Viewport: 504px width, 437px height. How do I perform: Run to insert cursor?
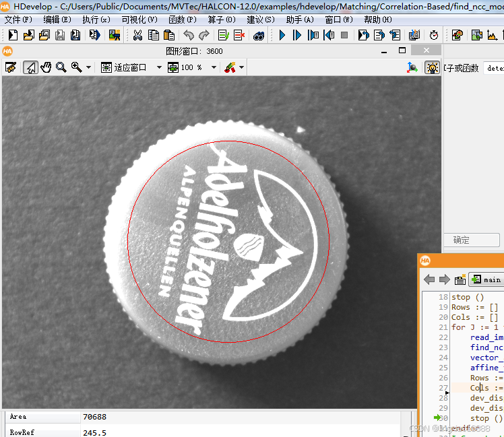pyautogui.click(x=297, y=35)
